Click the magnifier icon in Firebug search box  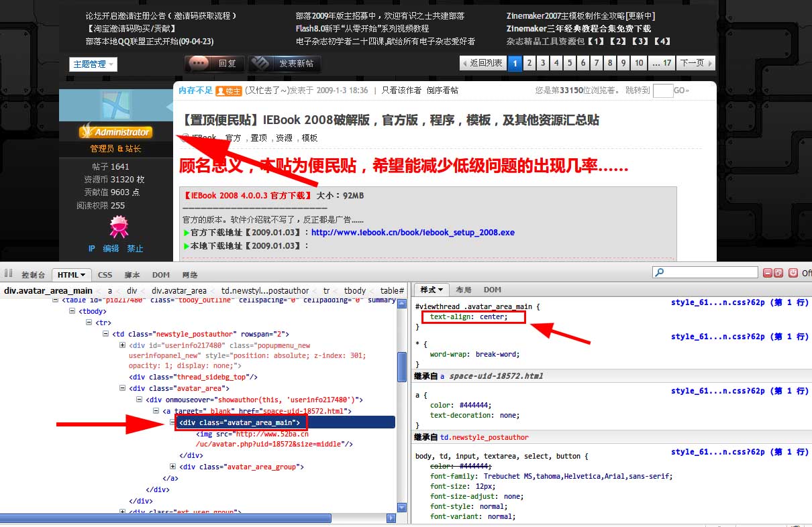[x=660, y=273]
